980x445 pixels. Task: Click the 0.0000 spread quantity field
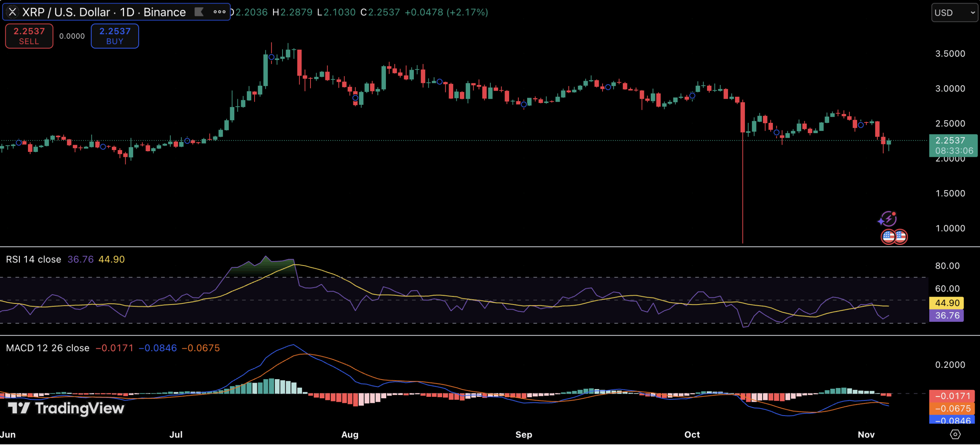pyautogui.click(x=72, y=36)
